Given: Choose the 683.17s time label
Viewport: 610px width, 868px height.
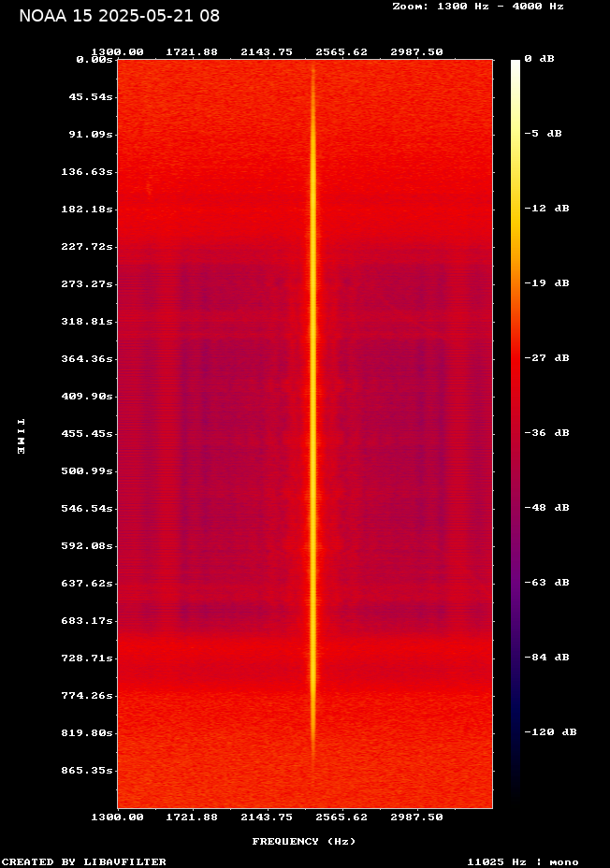Looking at the screenshot, I should click(87, 620).
